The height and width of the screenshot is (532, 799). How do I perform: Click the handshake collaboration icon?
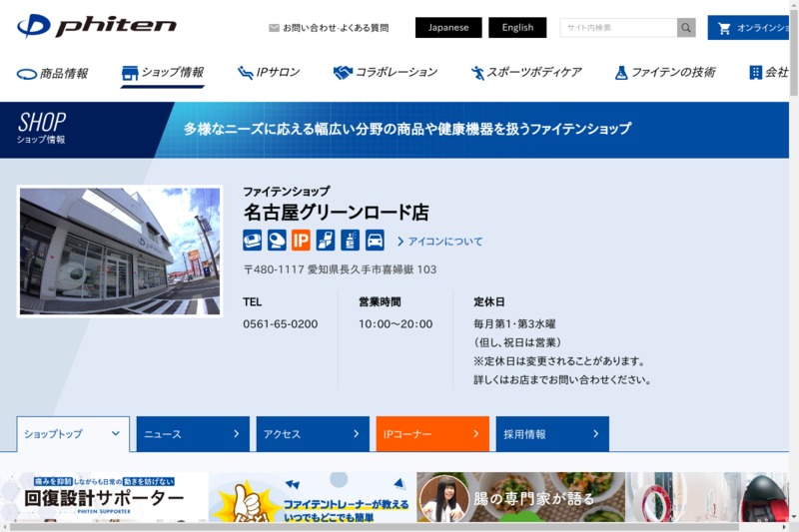coord(343,73)
